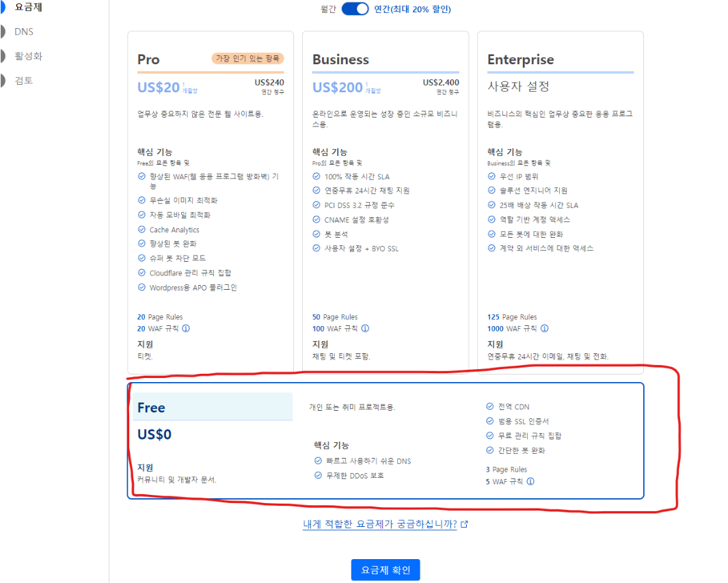Click '25배 배상 작동 시간 SLA' feature text
This screenshot has width=728, height=583.
539,205
